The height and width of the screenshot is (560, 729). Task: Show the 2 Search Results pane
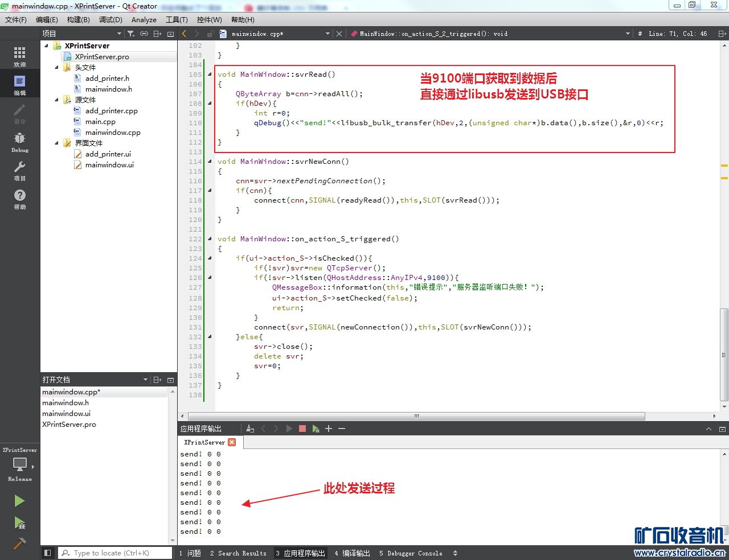[x=238, y=553]
